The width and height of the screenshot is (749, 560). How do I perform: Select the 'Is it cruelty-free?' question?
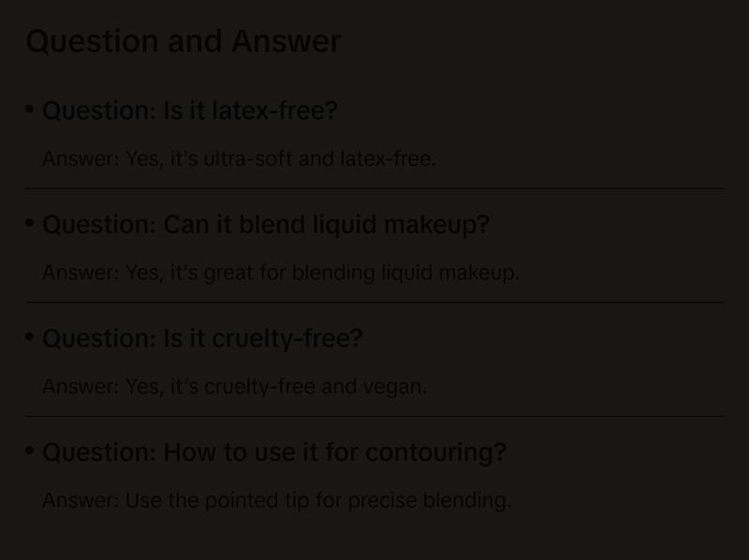pos(202,338)
